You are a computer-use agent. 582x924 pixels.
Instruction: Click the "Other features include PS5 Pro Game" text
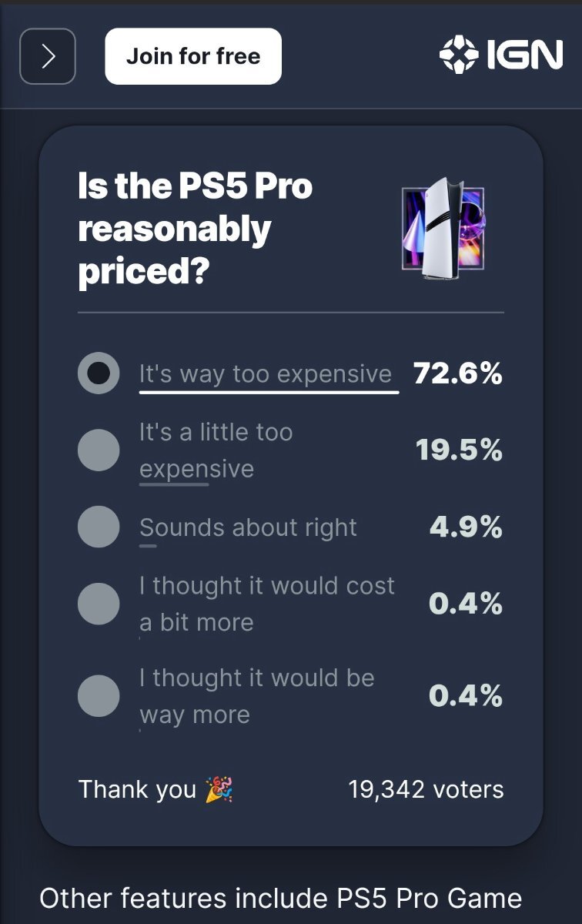click(x=281, y=898)
